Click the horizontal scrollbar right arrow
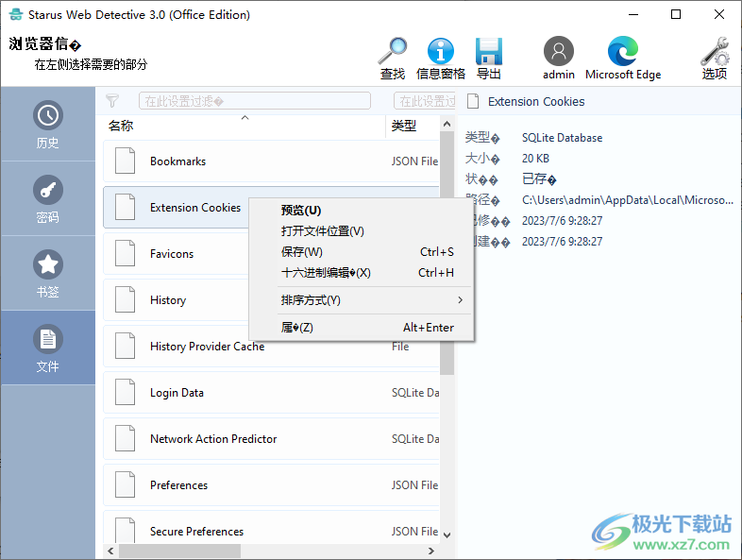This screenshot has width=742, height=560. coord(431,551)
